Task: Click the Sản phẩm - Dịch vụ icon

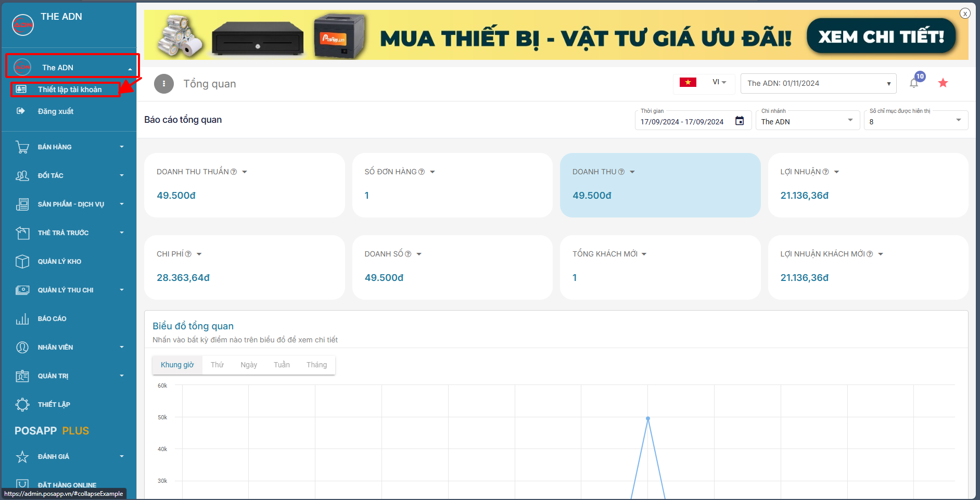Action: tap(22, 204)
